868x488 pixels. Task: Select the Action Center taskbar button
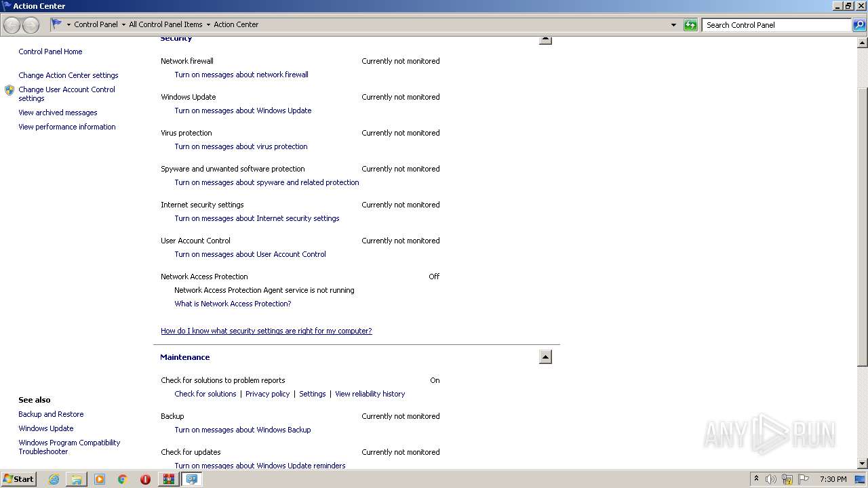point(192,479)
